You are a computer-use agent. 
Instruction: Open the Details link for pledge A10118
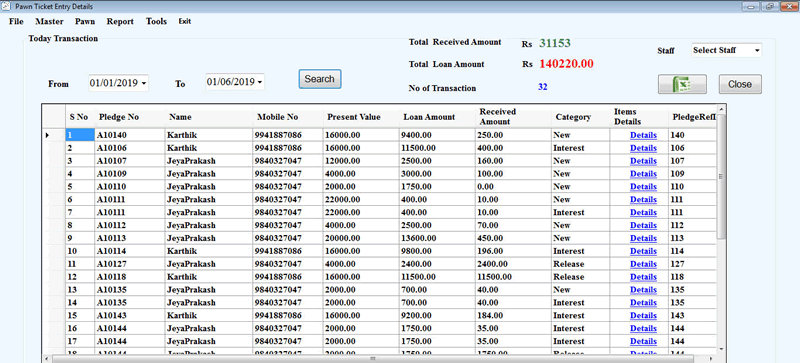pyautogui.click(x=643, y=277)
